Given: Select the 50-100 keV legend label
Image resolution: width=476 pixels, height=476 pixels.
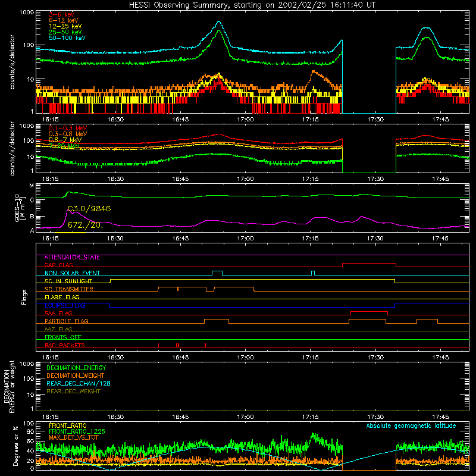Looking at the screenshot, I should coord(67,38).
